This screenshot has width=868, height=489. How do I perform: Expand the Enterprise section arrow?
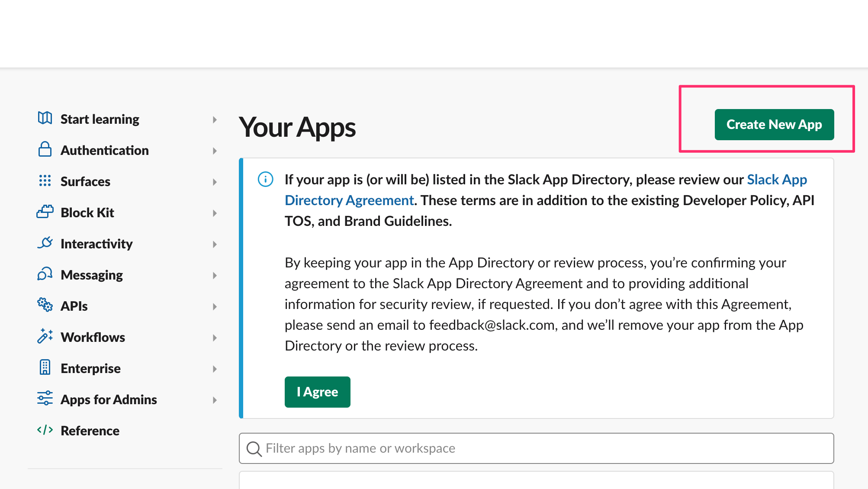215,369
